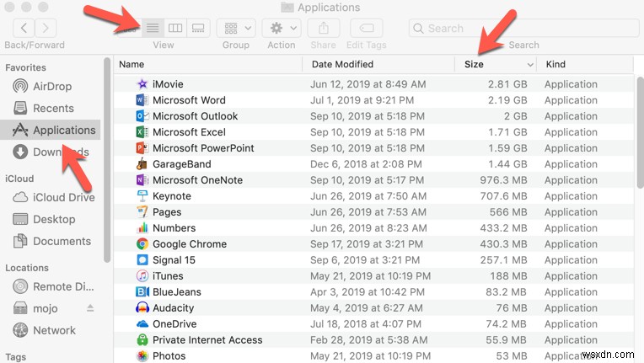Click the GarageBand date Dec 6, 2018
Image resolution: width=644 pixels, height=363 pixels.
click(366, 164)
